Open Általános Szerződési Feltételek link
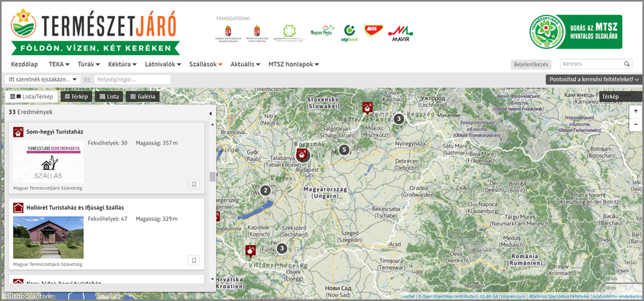Screen dimensions: 644x301 pos(559,296)
